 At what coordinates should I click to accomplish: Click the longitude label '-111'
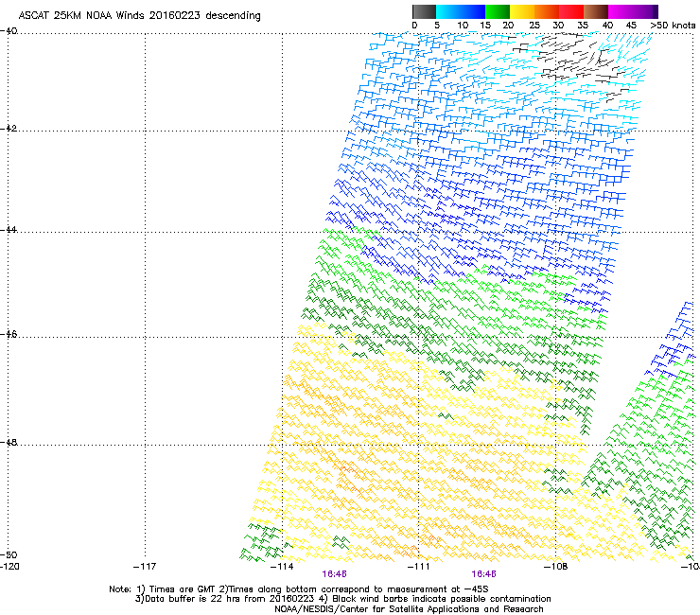click(x=419, y=567)
